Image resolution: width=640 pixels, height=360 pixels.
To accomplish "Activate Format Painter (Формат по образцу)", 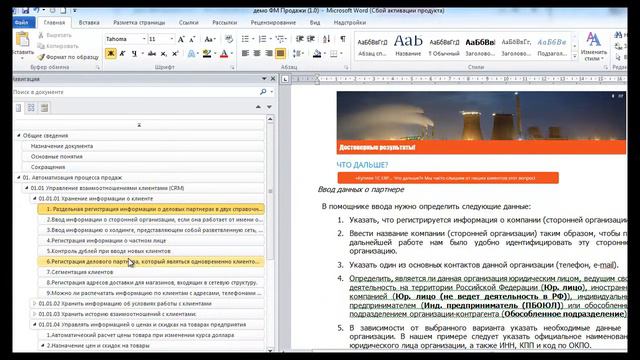I will click(x=68, y=57).
